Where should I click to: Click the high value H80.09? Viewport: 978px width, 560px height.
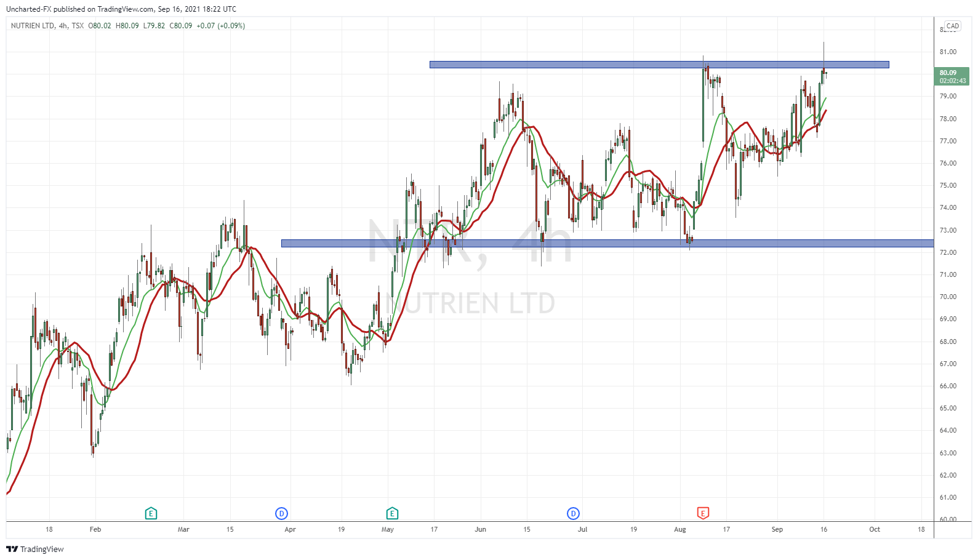127,26
